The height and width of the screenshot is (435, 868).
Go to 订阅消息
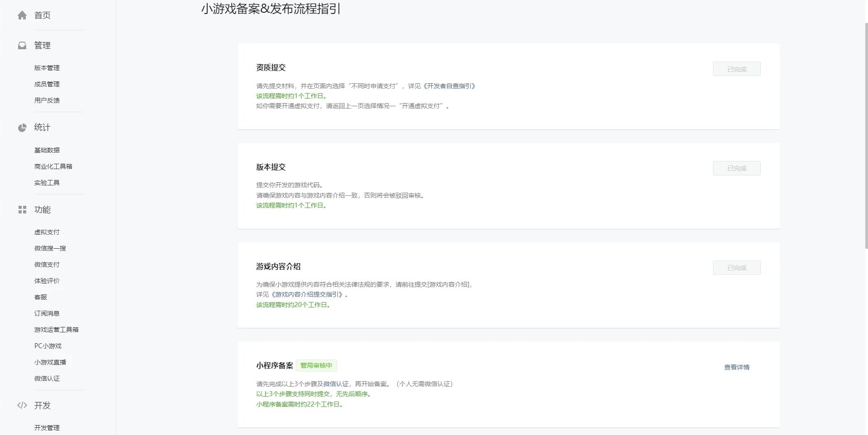(47, 313)
